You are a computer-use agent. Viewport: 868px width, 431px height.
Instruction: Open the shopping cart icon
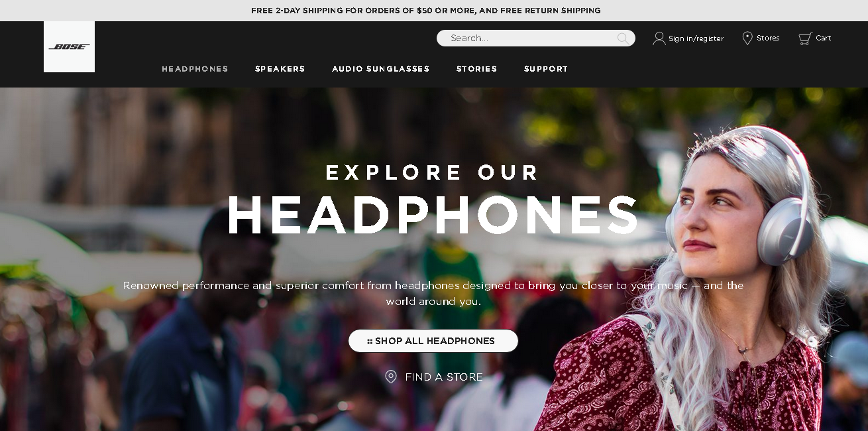point(805,38)
